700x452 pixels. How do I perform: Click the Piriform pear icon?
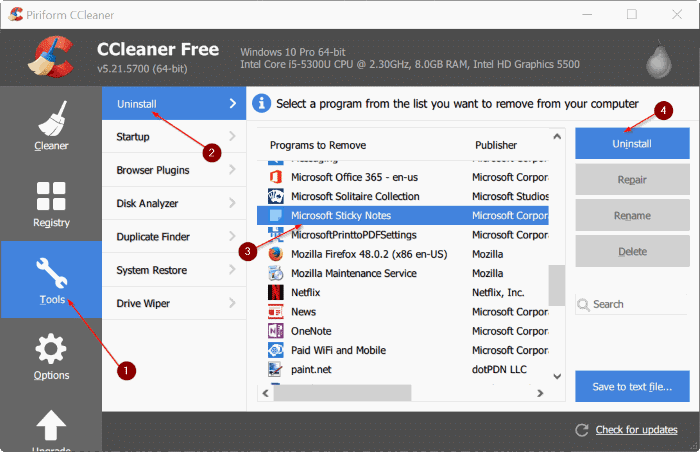(658, 60)
